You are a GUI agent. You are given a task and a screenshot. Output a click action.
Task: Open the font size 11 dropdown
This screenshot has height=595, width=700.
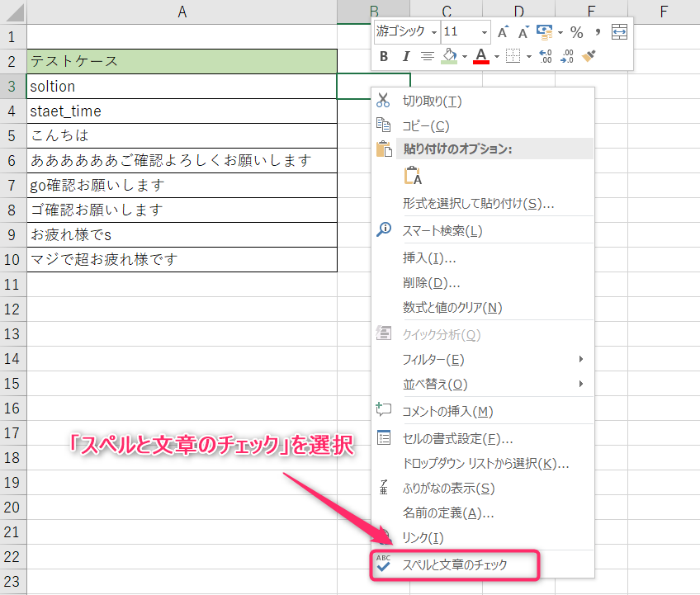[484, 32]
